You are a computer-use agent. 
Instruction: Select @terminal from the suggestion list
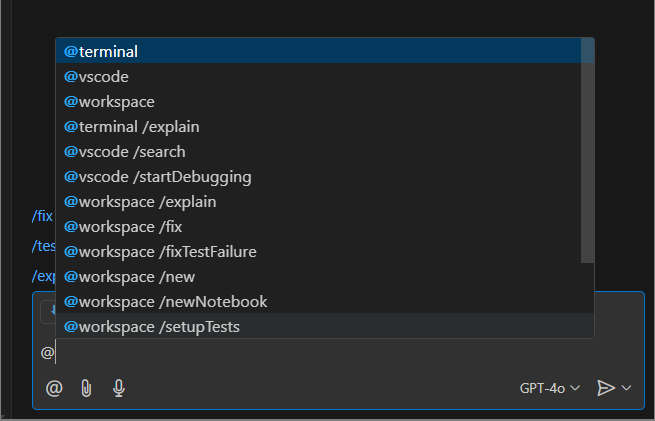(101, 51)
